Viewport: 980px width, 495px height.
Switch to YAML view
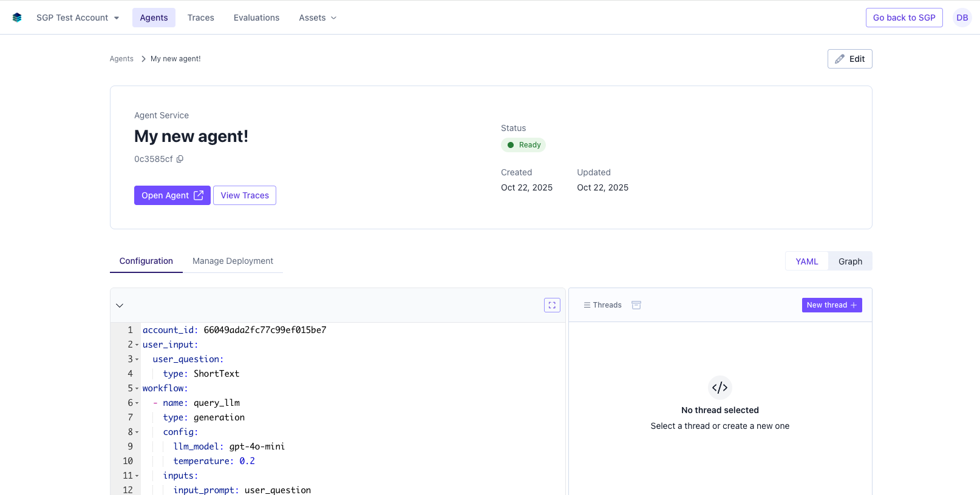tap(807, 261)
